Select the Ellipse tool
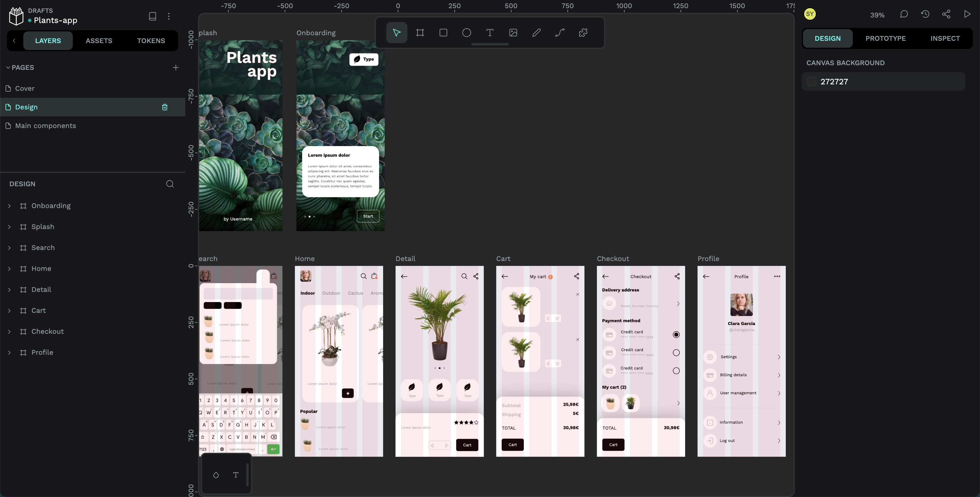The height and width of the screenshot is (497, 980). click(x=466, y=33)
